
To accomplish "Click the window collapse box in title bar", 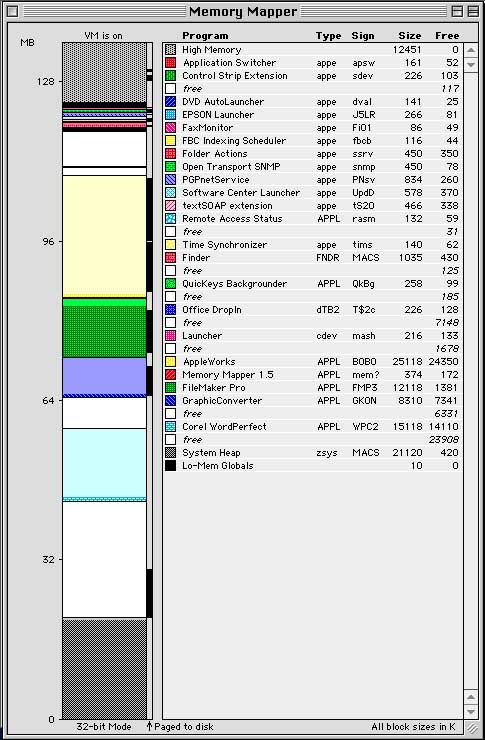I will pos(473,11).
